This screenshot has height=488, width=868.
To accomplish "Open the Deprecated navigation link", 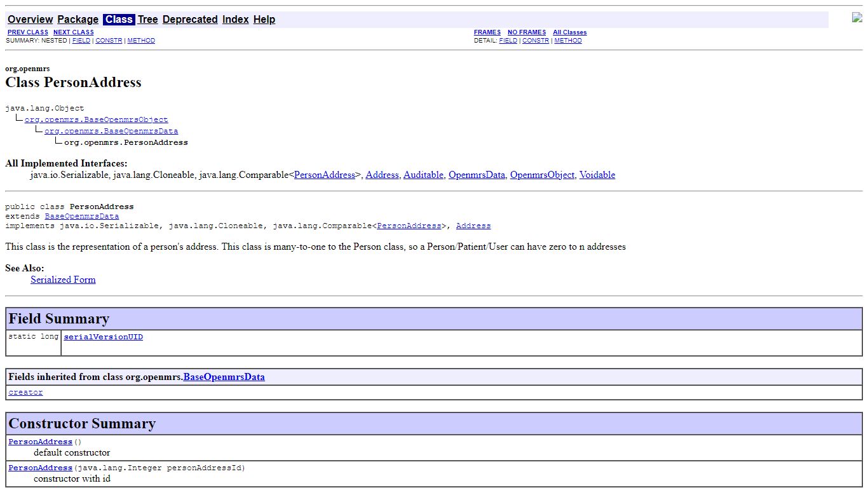I will pyautogui.click(x=190, y=20).
